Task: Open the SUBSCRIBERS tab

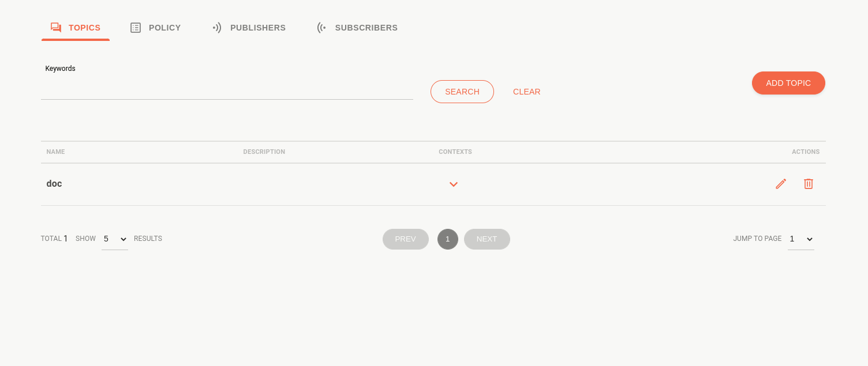Action: (366, 27)
